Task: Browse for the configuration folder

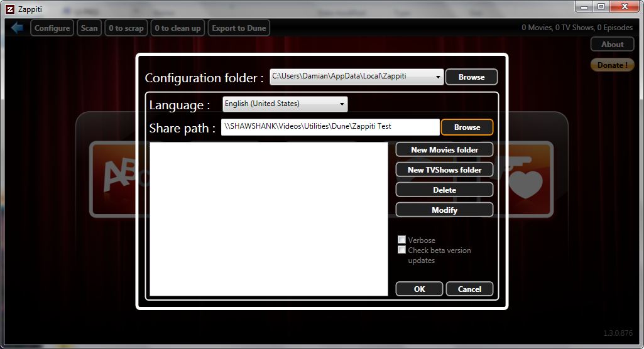Action: (x=471, y=77)
